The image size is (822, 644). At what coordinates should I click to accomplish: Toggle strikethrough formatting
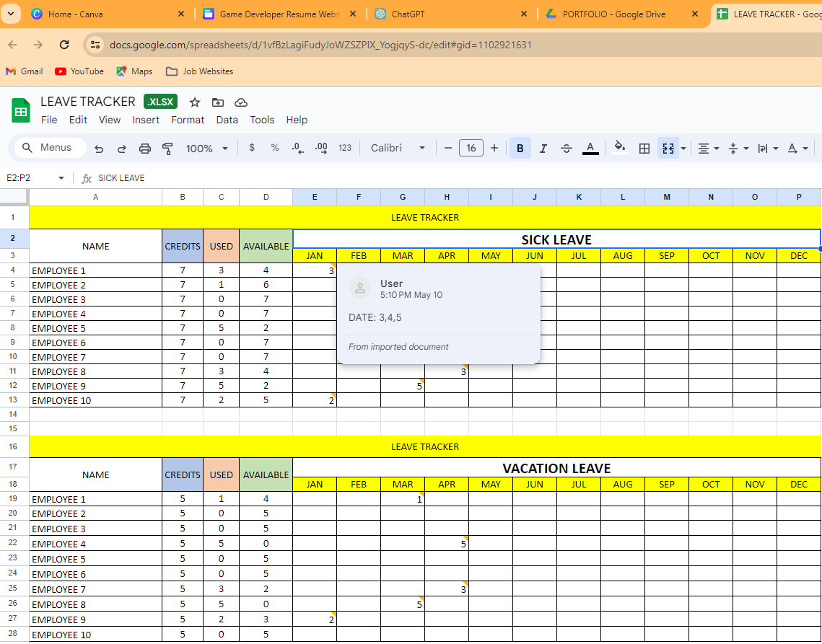(x=567, y=149)
